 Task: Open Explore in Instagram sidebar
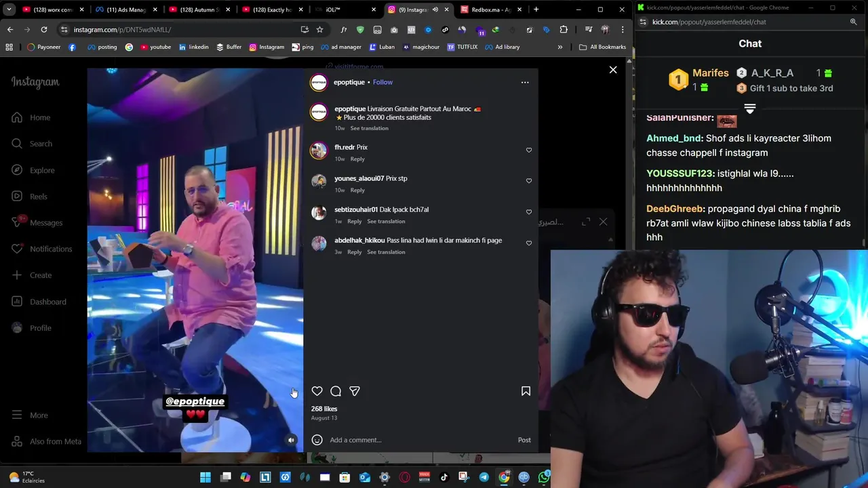[x=33, y=170]
